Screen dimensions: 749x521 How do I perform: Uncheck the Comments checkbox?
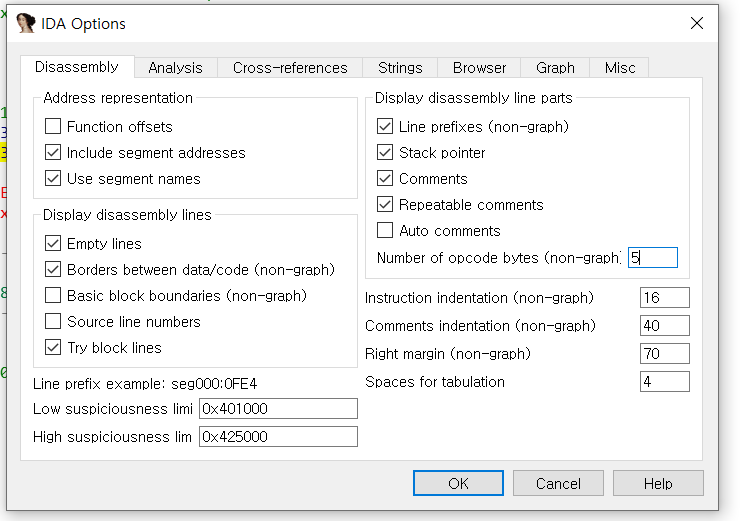click(x=385, y=179)
